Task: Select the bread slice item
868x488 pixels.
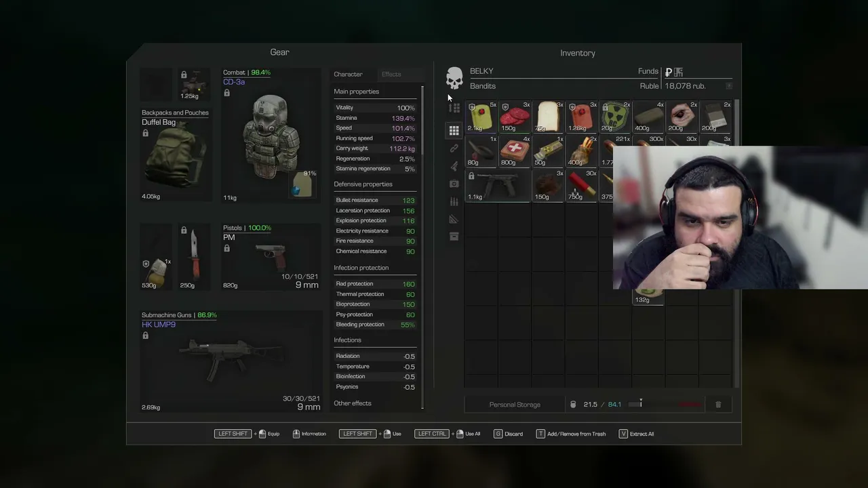Action: point(548,117)
